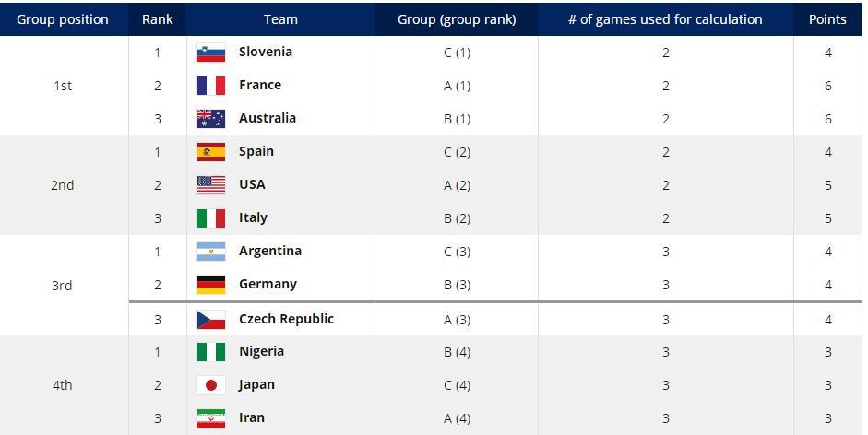Click the Slovenia flag icon

[x=211, y=53]
